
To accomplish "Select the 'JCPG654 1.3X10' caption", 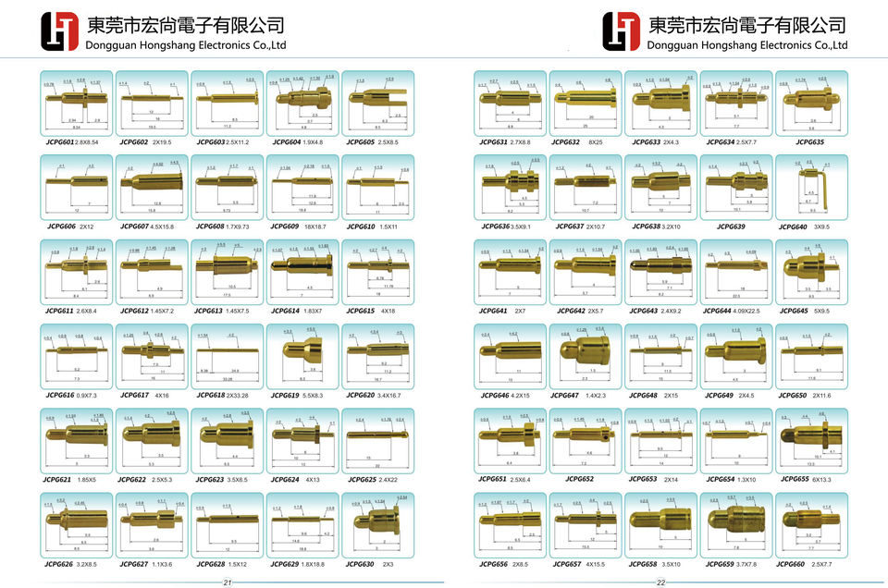I will click(731, 480).
